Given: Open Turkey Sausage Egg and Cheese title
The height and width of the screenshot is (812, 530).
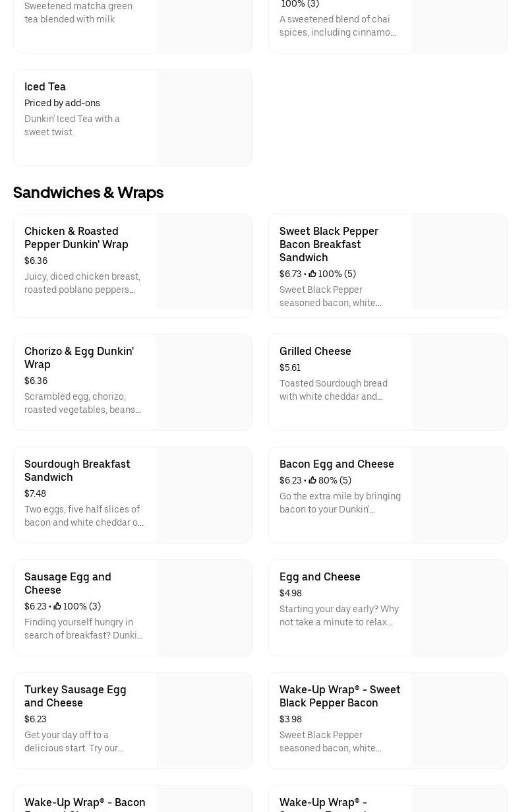Looking at the screenshot, I should (x=75, y=696).
